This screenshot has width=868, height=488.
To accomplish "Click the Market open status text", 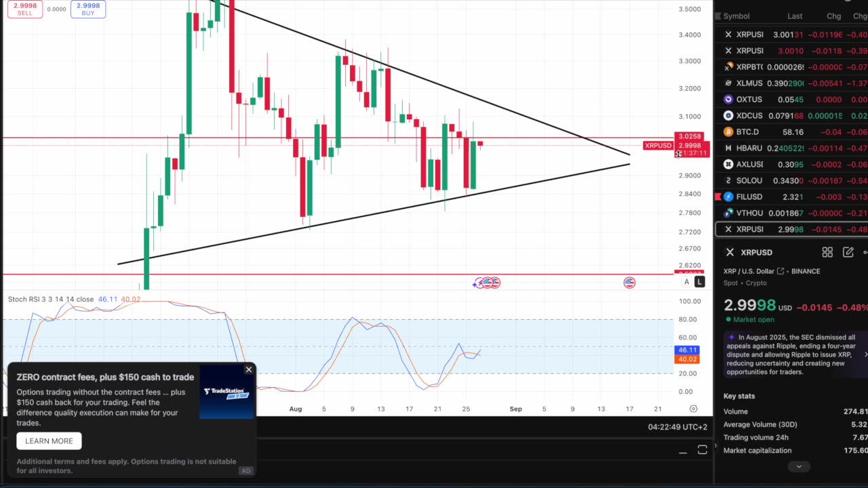I will pos(753,319).
